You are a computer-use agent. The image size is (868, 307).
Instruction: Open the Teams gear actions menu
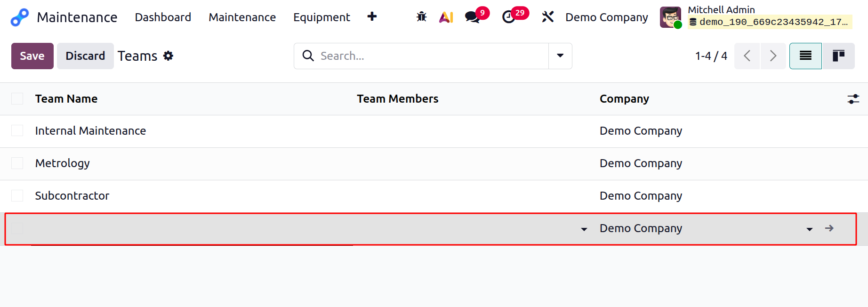click(168, 56)
